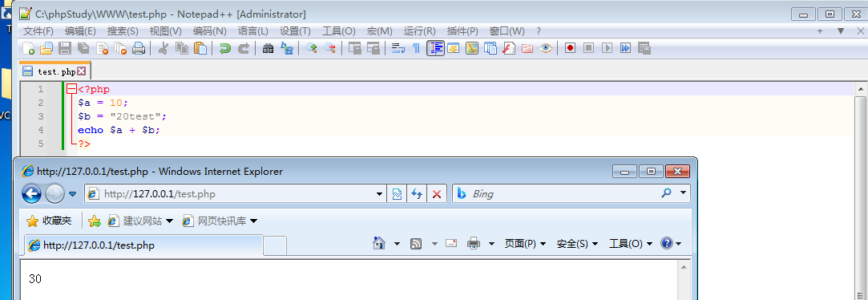Click the Close document icon in Notepad++ toolbar
The height and width of the screenshot is (300, 868).
[102, 48]
